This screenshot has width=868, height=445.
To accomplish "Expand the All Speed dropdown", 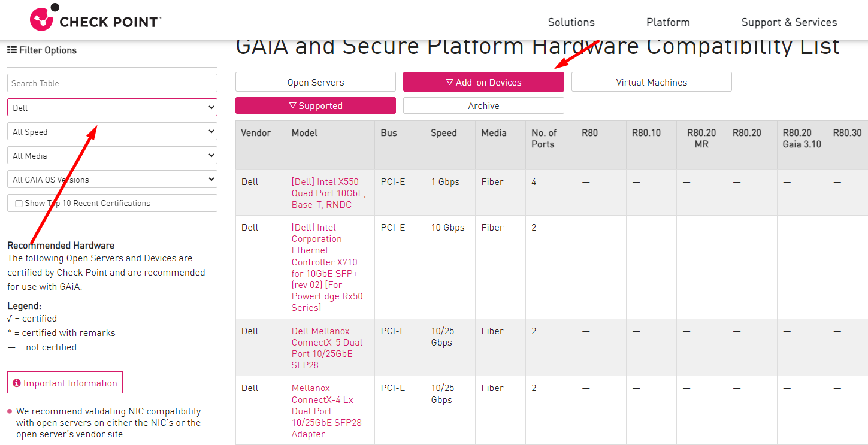I will (x=112, y=131).
